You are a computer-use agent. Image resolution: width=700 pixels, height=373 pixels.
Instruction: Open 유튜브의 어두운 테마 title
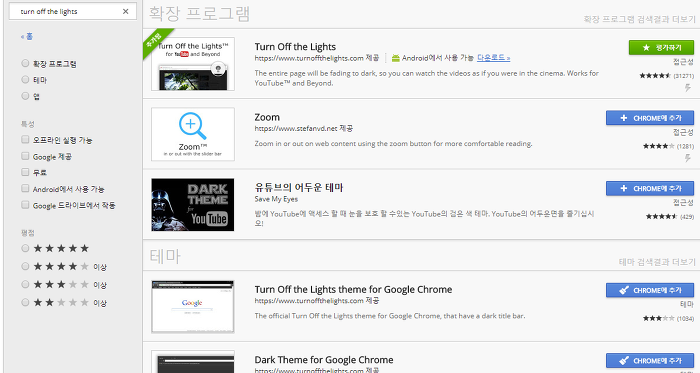tap(299, 187)
